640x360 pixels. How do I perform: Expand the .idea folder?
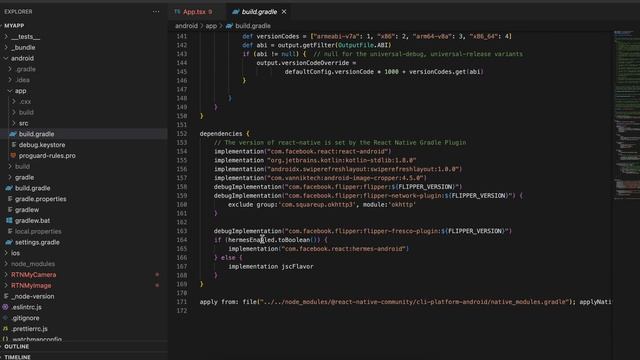23,80
